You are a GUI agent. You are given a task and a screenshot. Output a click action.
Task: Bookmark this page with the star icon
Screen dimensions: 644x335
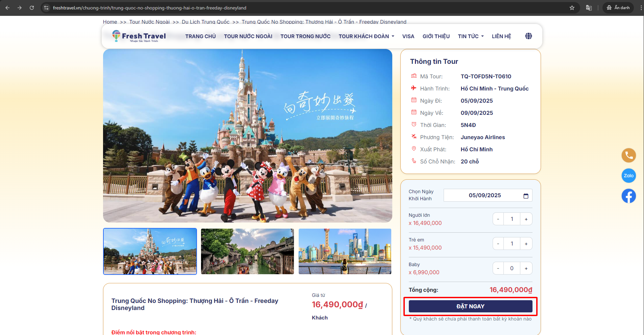(x=572, y=7)
